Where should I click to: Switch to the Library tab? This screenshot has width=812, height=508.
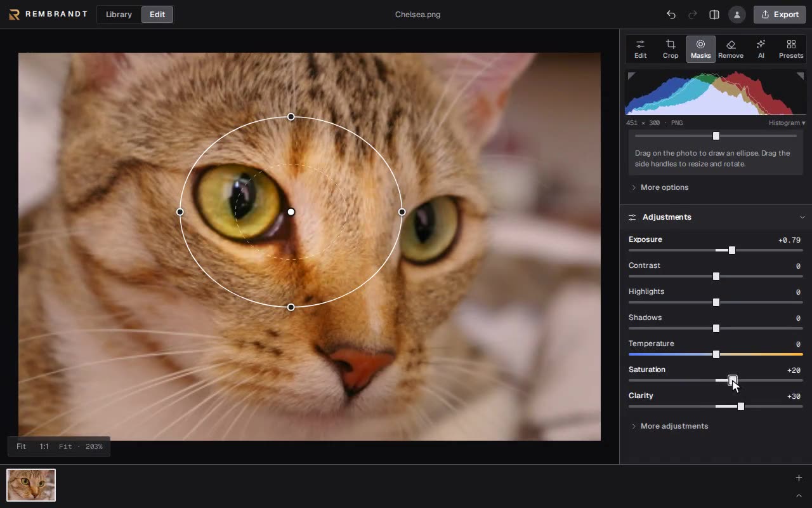(x=119, y=15)
